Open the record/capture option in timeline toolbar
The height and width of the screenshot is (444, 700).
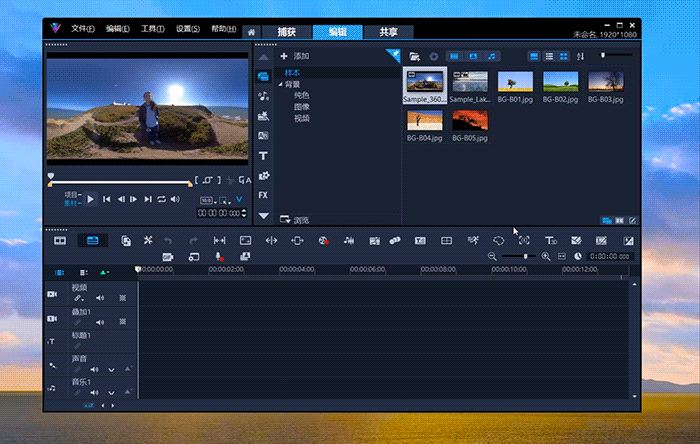click(x=323, y=240)
